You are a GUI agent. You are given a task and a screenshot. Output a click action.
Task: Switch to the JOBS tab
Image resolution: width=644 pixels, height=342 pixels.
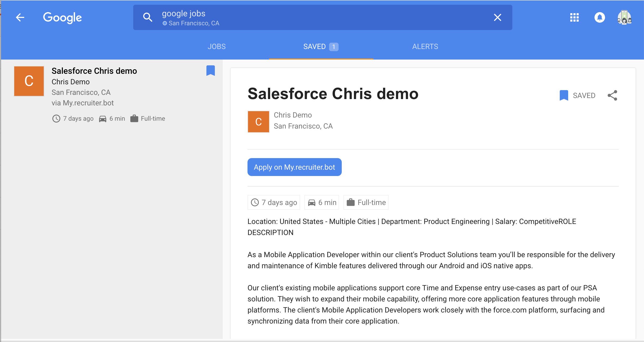216,47
